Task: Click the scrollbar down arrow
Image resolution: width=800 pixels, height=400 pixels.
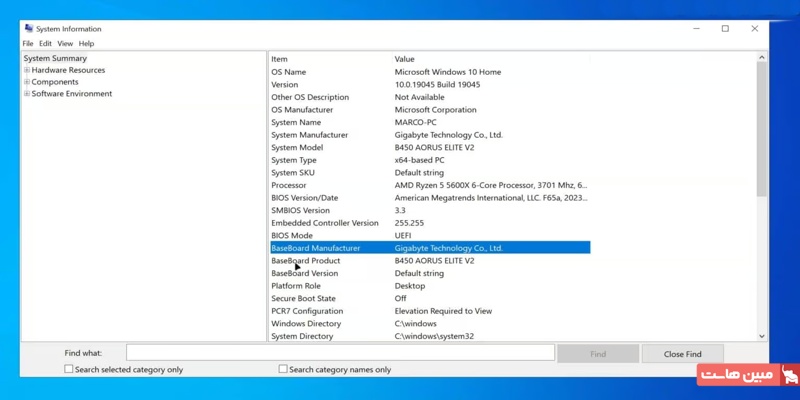Action: click(761, 336)
